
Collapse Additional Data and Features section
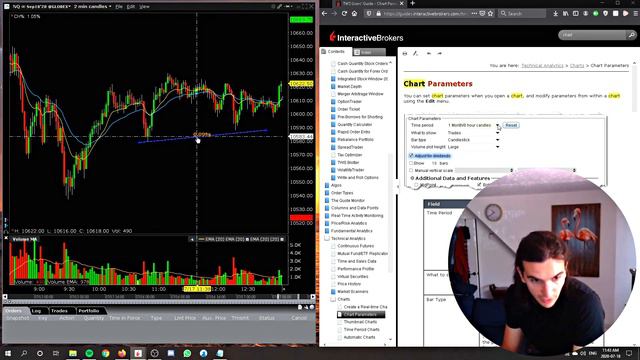[x=412, y=178]
